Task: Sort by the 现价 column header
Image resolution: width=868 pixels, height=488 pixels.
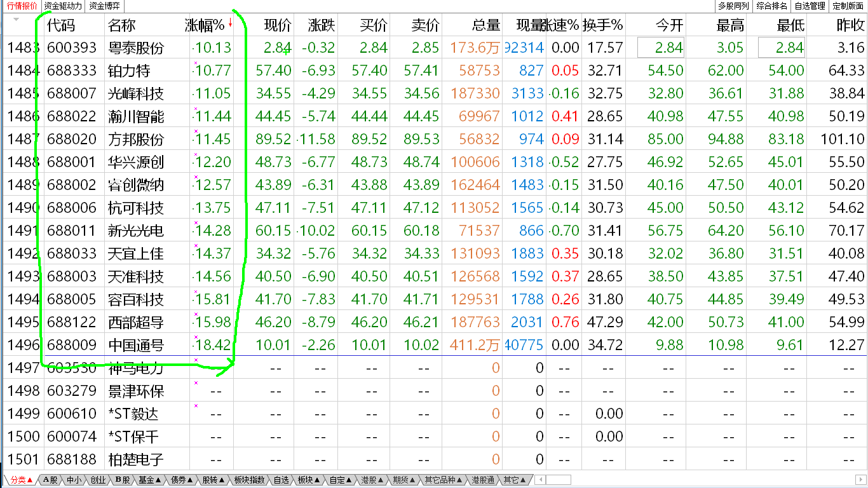Action: 278,25
